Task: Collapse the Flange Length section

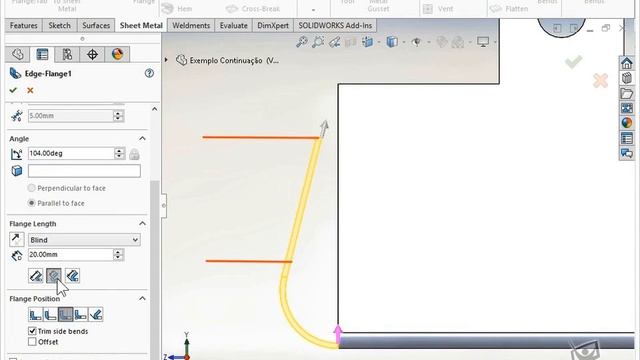Action: pos(142,223)
